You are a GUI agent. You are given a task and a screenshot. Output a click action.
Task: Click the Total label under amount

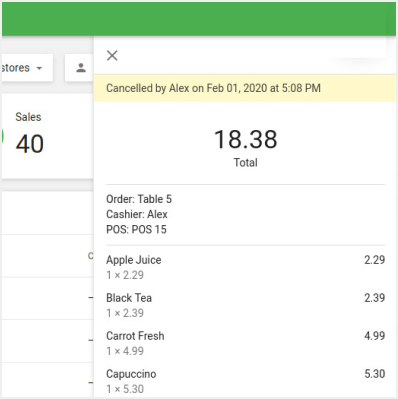[246, 163]
